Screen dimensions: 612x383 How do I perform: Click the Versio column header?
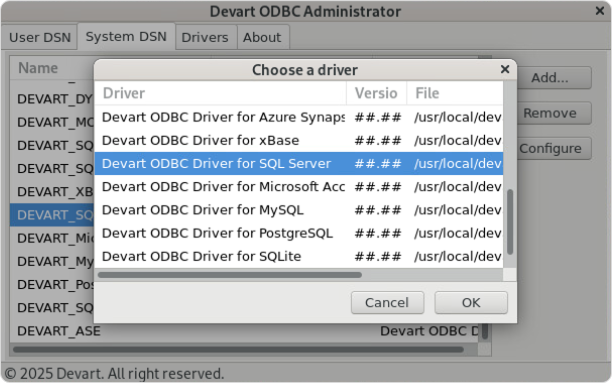tap(376, 93)
